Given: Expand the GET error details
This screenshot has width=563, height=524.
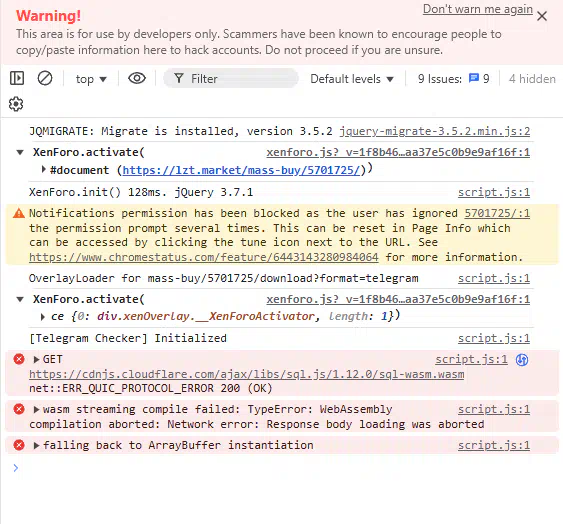Looking at the screenshot, I should [36, 359].
